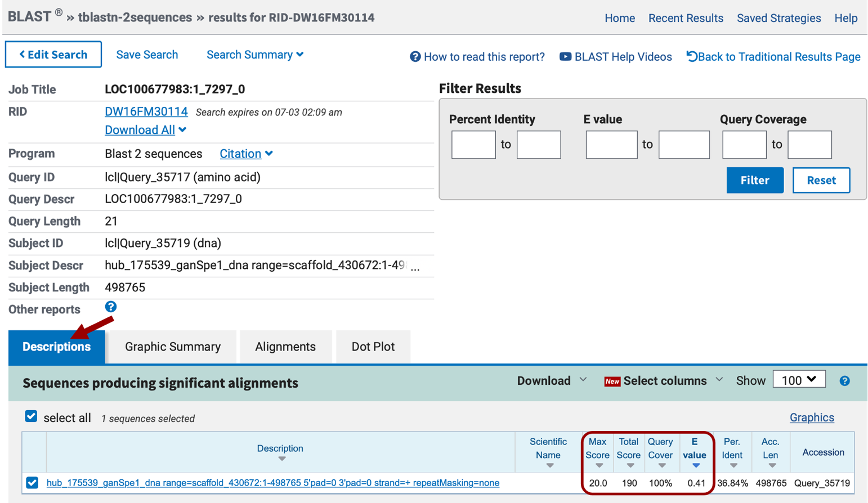Sort by Description column arrow
This screenshot has width=868, height=503.
click(281, 459)
